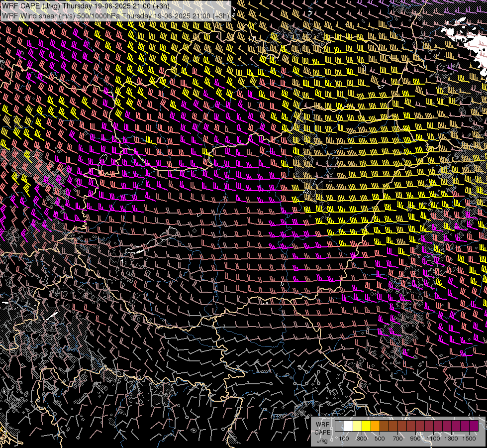The height and width of the screenshot is (448, 487).
Task: Click the WRF Wind shear title line
Action: coord(115,16)
